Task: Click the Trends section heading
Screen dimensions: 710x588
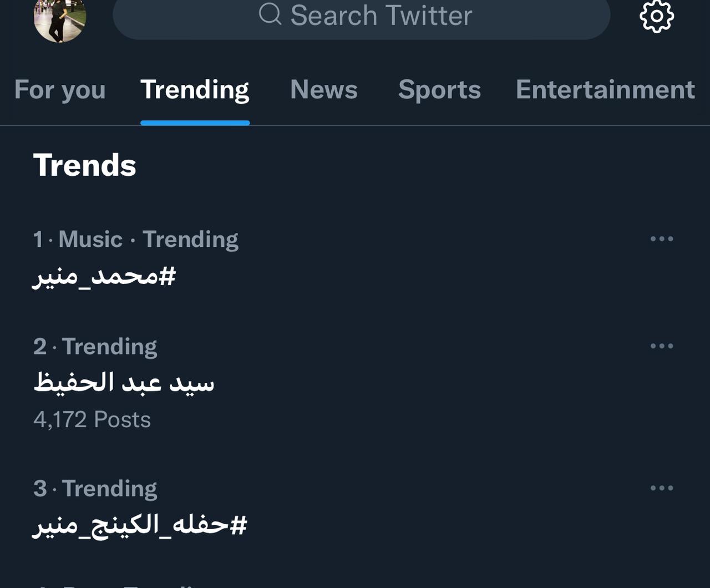Action: pyautogui.click(x=85, y=165)
